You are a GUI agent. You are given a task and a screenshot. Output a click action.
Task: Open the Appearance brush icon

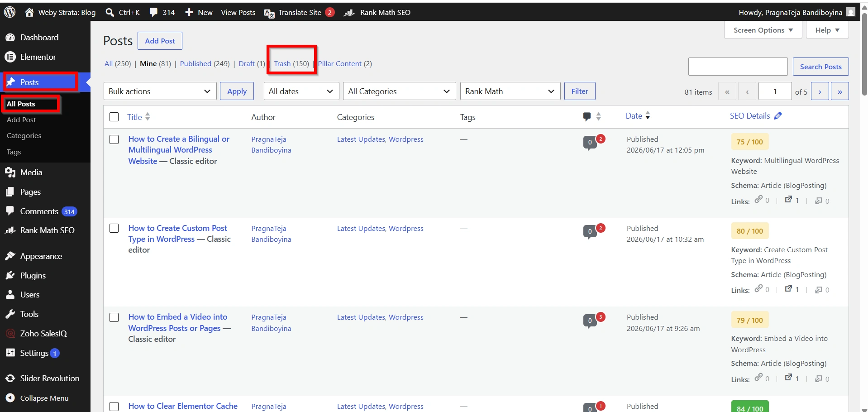pos(10,256)
